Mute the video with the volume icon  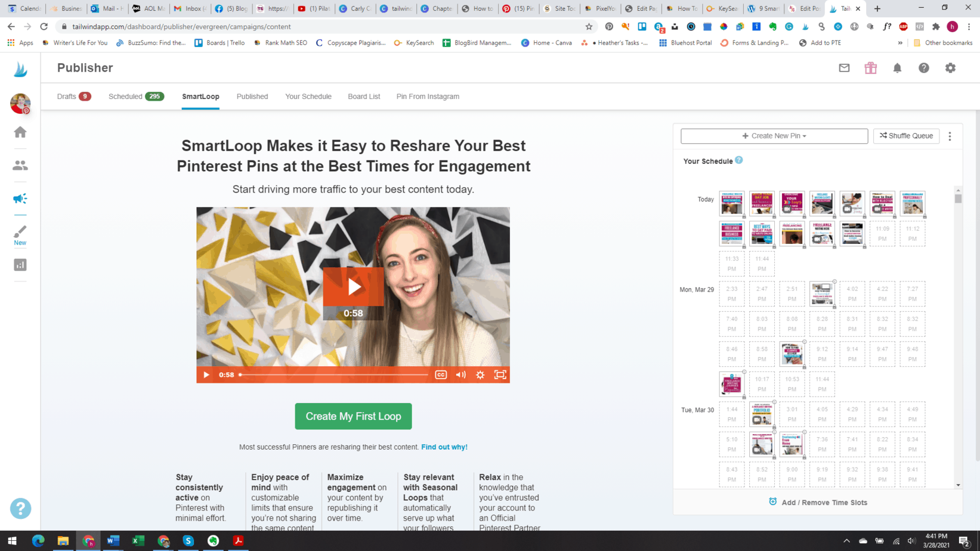[x=460, y=374]
